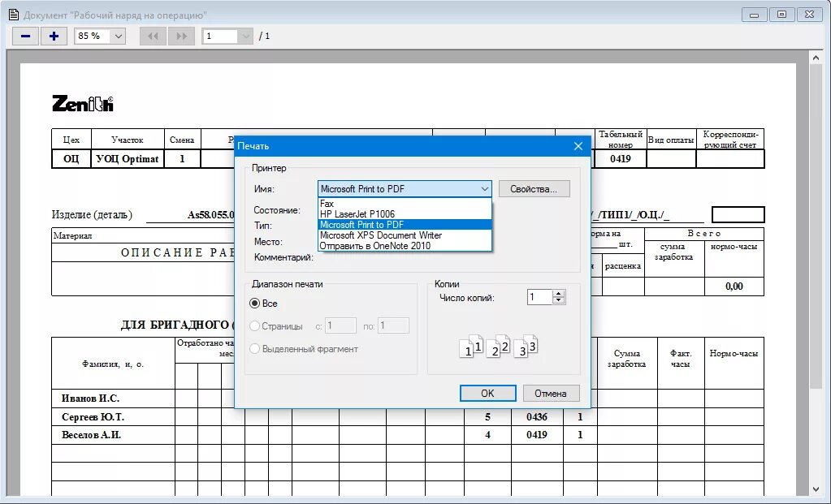Click Иванов И.С. row name
Screen dimensions: 831x504
pos(90,398)
